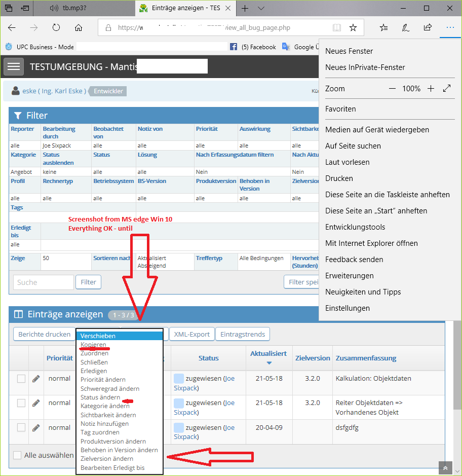Select Kopieren from the action dropdown list
The height and width of the screenshot is (476, 462).
coord(93,345)
